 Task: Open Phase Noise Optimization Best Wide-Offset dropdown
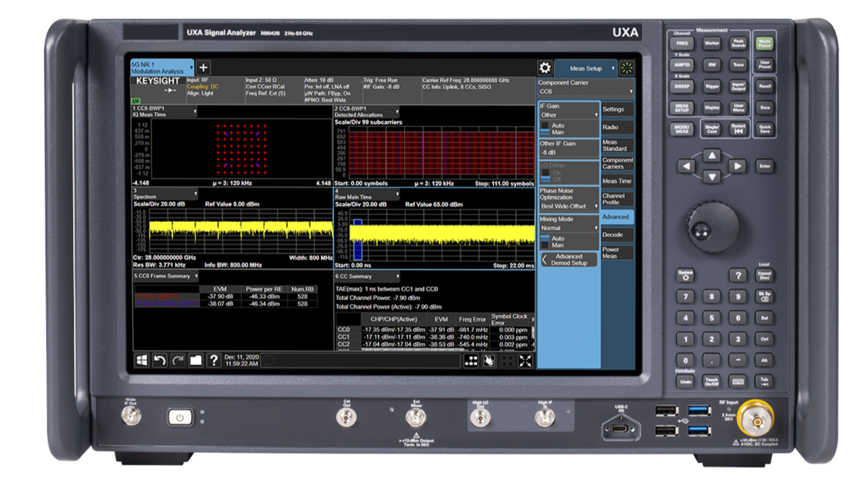(569, 206)
